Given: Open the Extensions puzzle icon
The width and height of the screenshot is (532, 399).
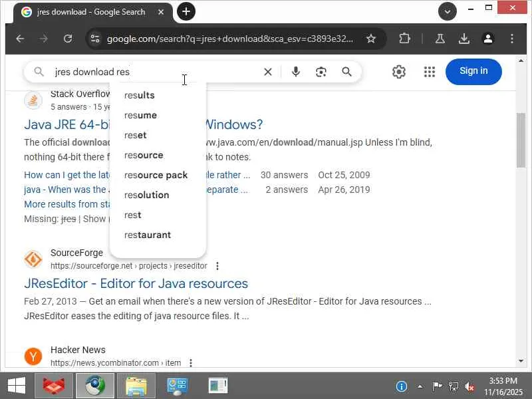Looking at the screenshot, I should 404,39.
